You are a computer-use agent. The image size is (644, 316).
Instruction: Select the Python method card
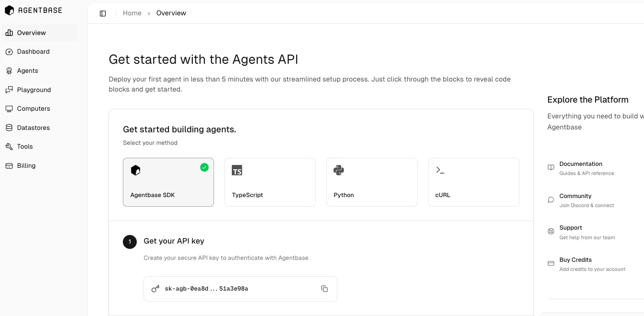[x=372, y=182]
